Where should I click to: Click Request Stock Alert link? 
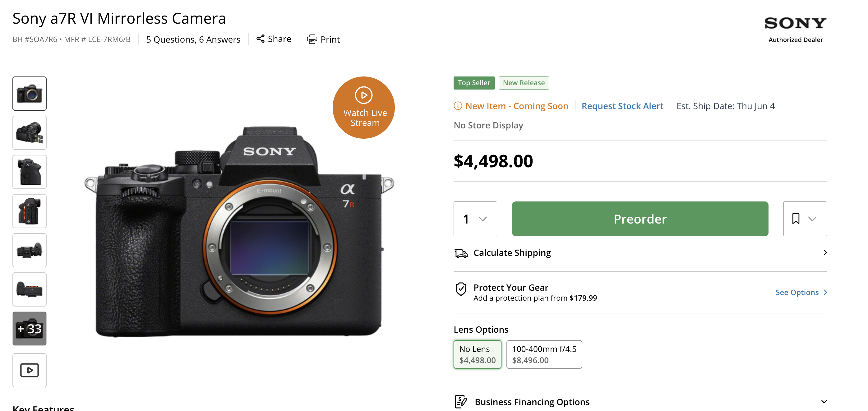point(622,106)
